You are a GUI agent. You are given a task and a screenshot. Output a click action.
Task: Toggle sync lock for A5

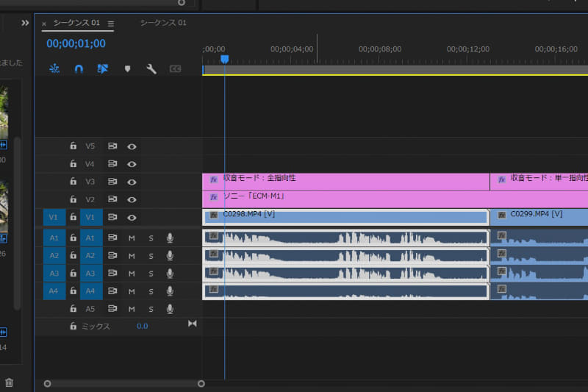(x=112, y=308)
